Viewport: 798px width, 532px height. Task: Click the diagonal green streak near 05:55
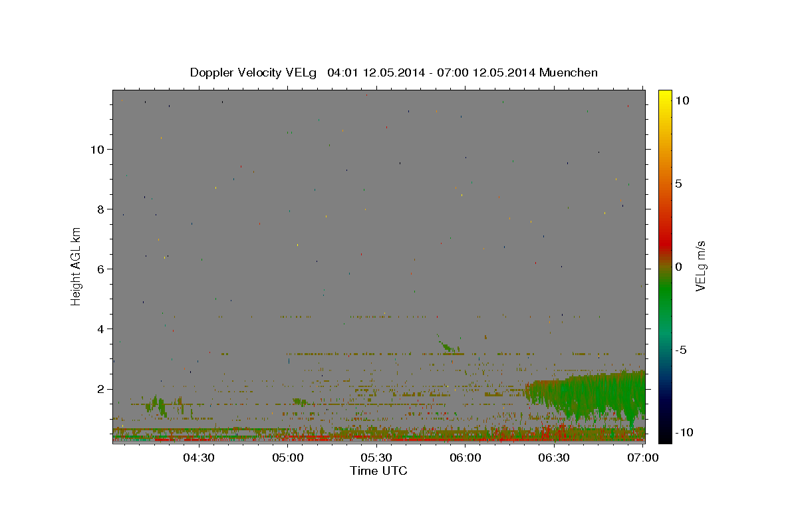pyautogui.click(x=448, y=344)
